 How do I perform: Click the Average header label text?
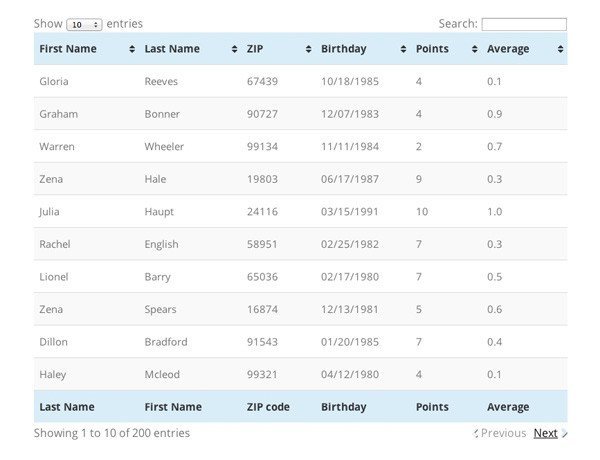click(x=508, y=49)
